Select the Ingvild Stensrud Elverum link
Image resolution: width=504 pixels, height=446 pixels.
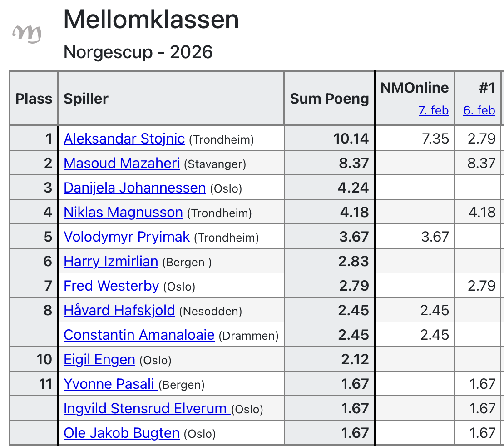(x=146, y=408)
